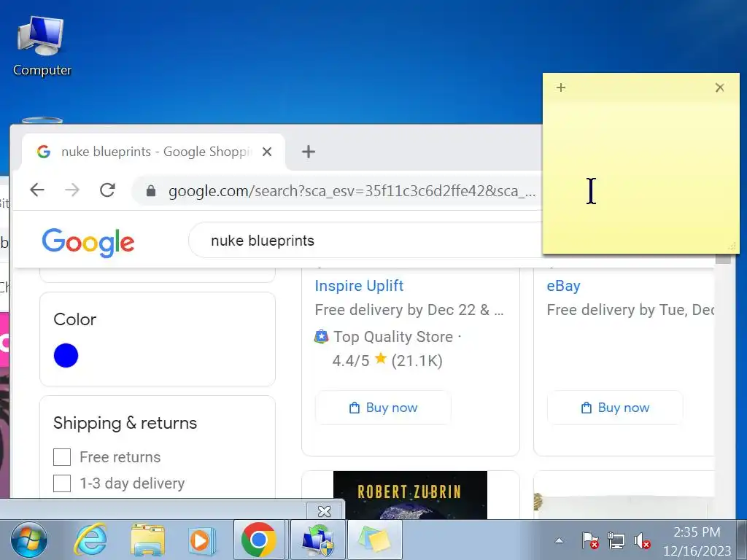Open Action Center flag icon

(x=589, y=541)
